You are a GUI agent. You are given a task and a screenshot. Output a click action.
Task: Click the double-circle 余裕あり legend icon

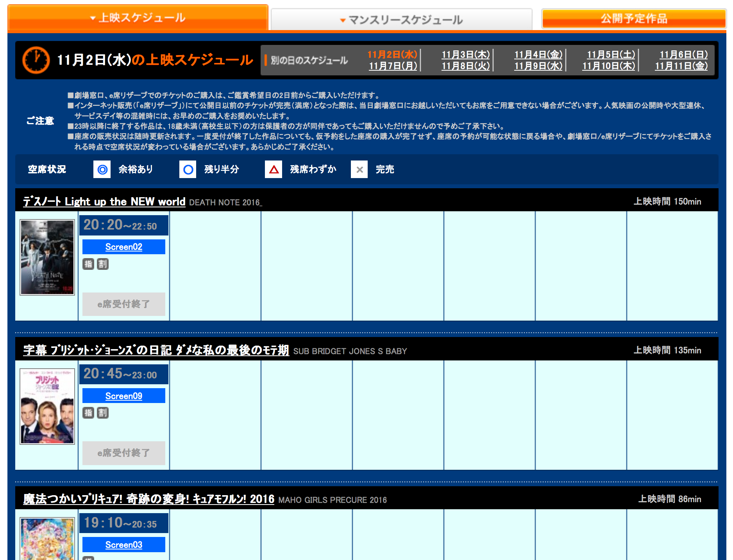coord(102,169)
